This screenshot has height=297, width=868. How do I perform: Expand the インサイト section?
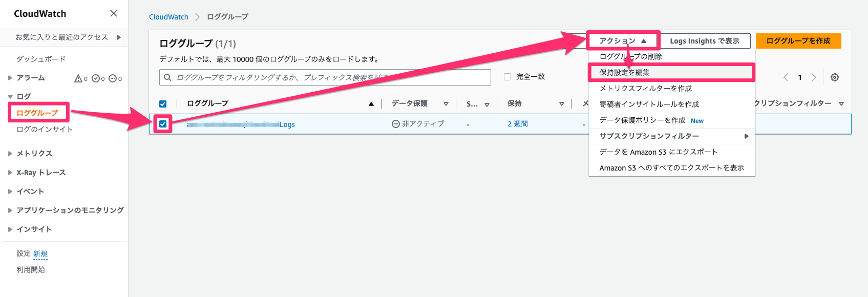pyautogui.click(x=10, y=229)
